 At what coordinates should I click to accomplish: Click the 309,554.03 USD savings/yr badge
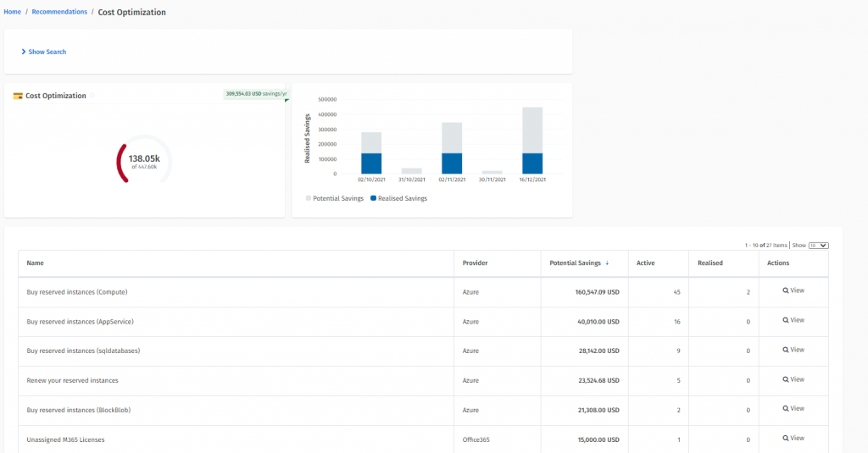pos(256,94)
